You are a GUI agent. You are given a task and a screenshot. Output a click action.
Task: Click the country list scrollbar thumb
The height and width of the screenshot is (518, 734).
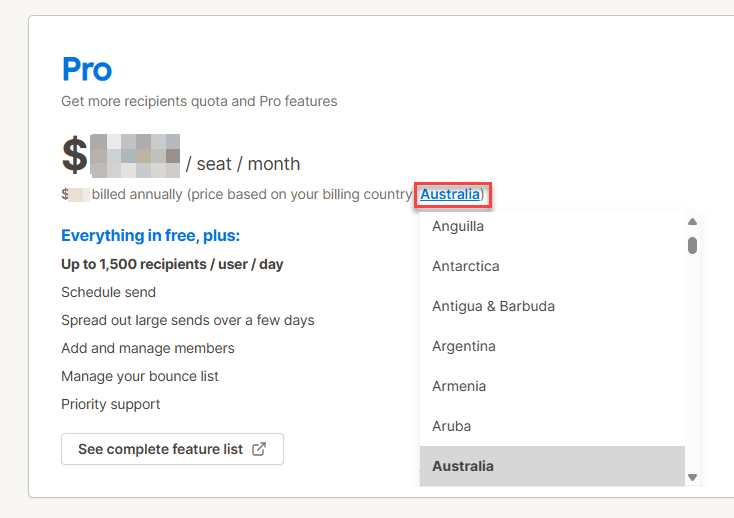692,244
